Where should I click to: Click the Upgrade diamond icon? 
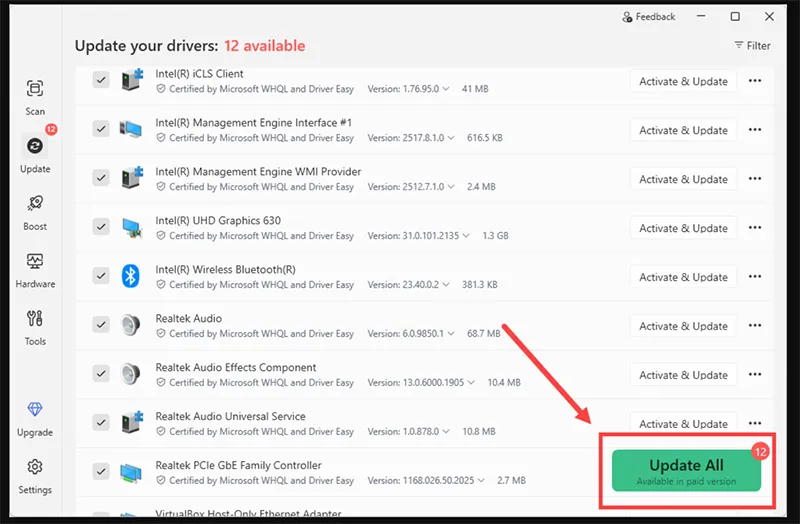click(x=35, y=416)
